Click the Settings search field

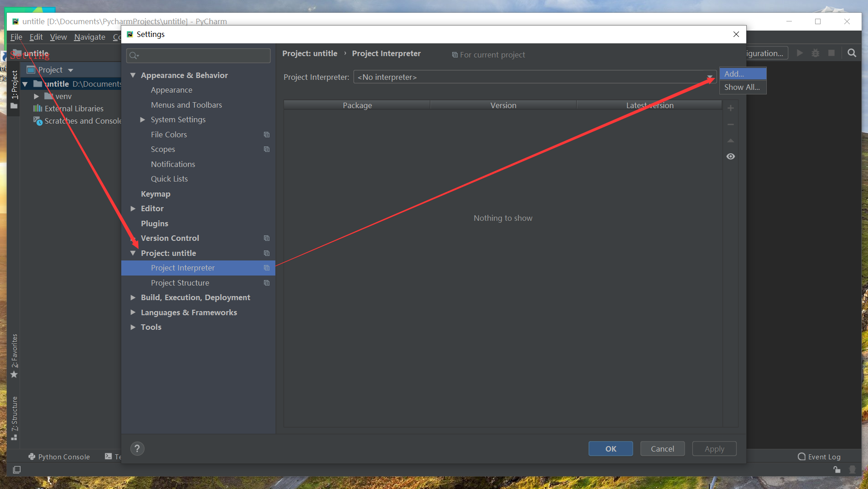coord(198,55)
